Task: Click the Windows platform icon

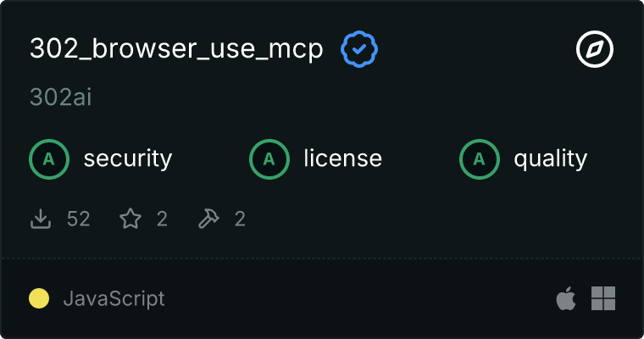Action: pos(603,298)
